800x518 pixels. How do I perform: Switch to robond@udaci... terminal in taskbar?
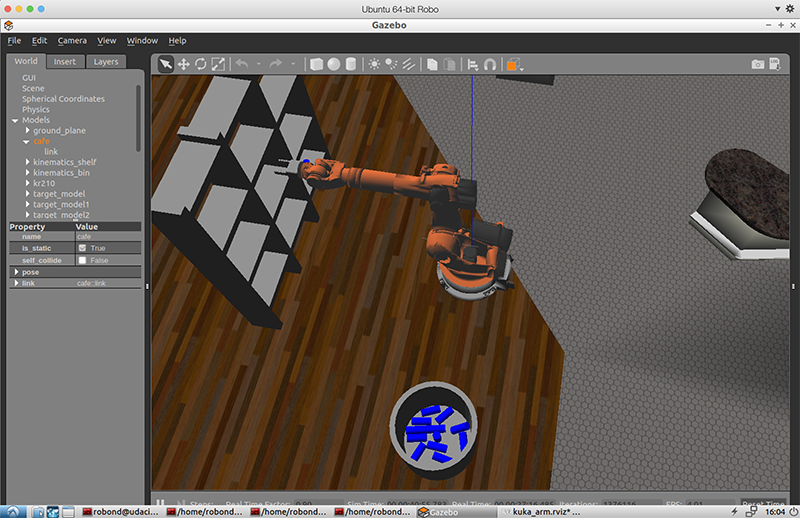(x=120, y=511)
